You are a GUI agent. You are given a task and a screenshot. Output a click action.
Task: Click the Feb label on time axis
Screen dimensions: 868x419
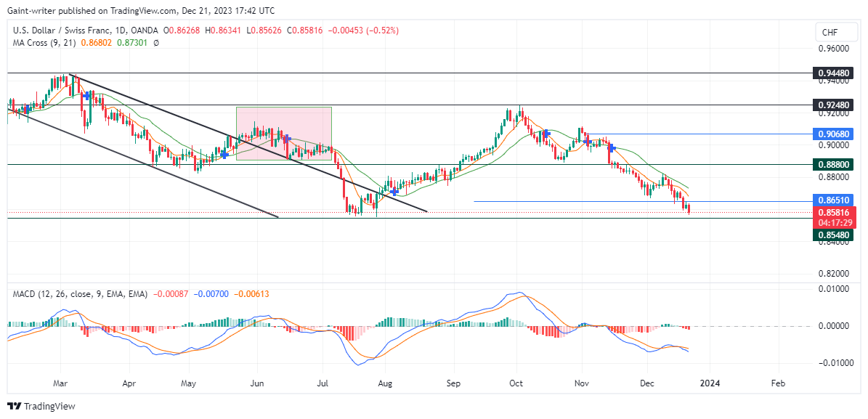pos(778,383)
